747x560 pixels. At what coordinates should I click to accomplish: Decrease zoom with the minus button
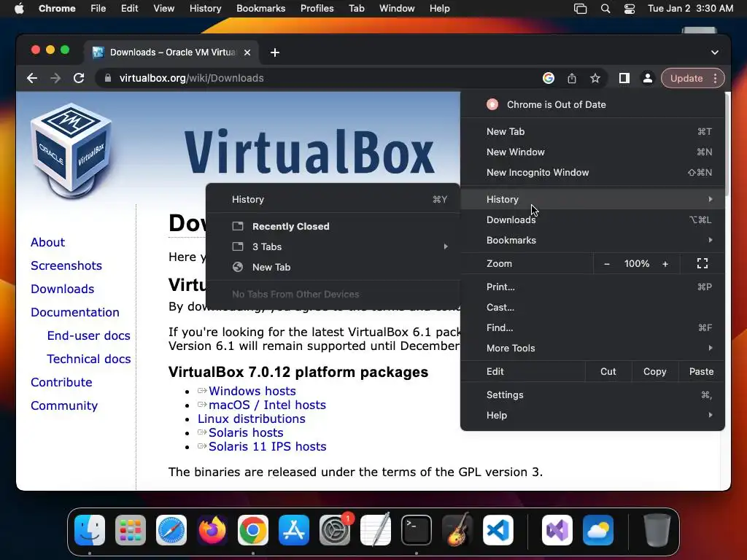coord(606,264)
